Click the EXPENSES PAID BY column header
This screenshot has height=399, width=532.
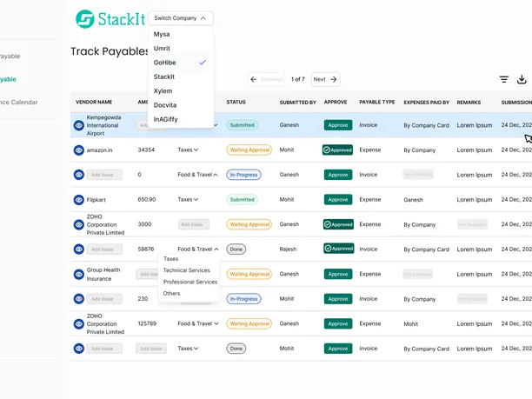(427, 102)
